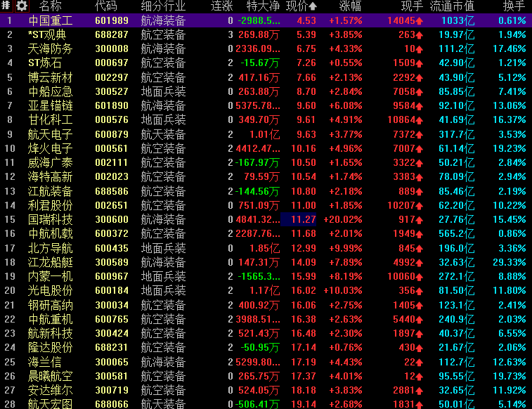532x409 pixels.
Task: Select stock 海特高新
Action: pyautogui.click(x=50, y=176)
